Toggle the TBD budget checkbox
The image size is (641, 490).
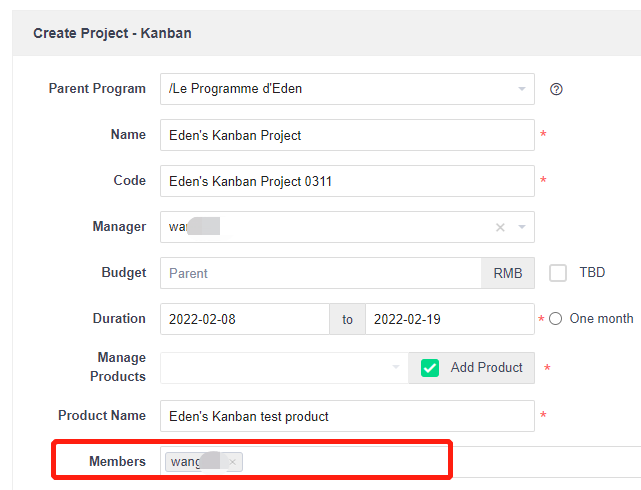[558, 273]
